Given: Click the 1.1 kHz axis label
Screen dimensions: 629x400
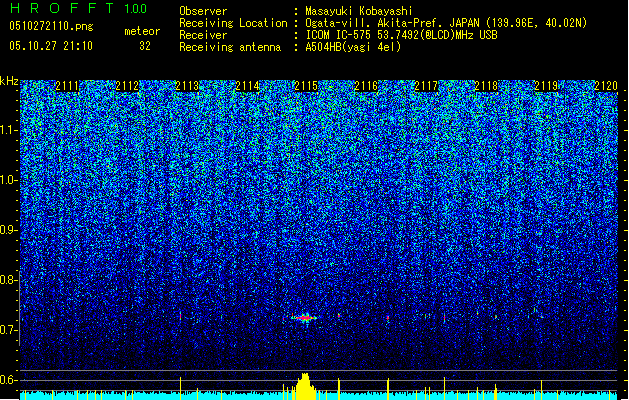Looking at the screenshot, I should (x=9, y=130).
